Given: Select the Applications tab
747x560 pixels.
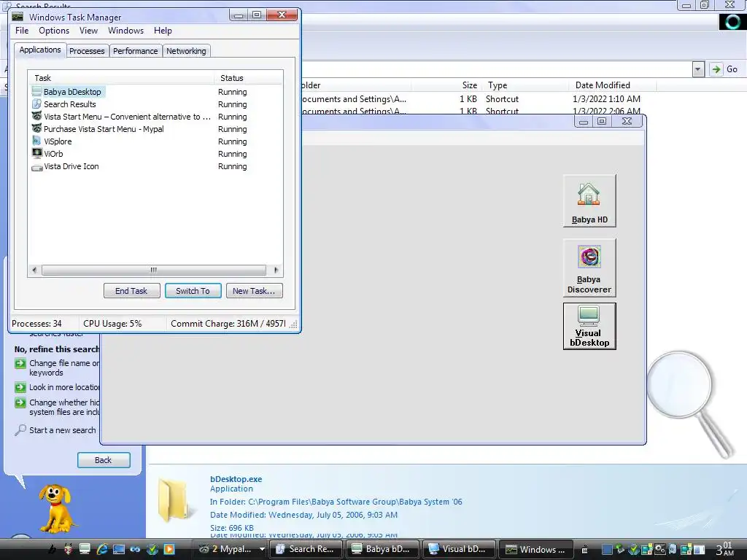Looking at the screenshot, I should (40, 50).
